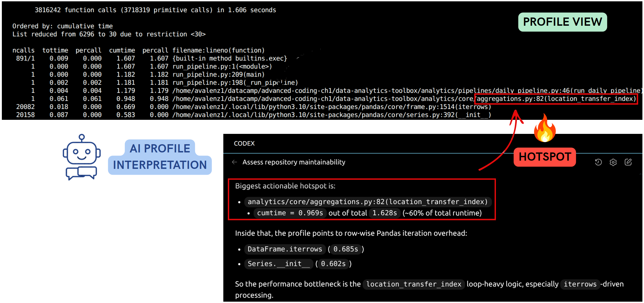644x303 pixels.
Task: Click the red HOTSPOT badge
Action: (545, 157)
